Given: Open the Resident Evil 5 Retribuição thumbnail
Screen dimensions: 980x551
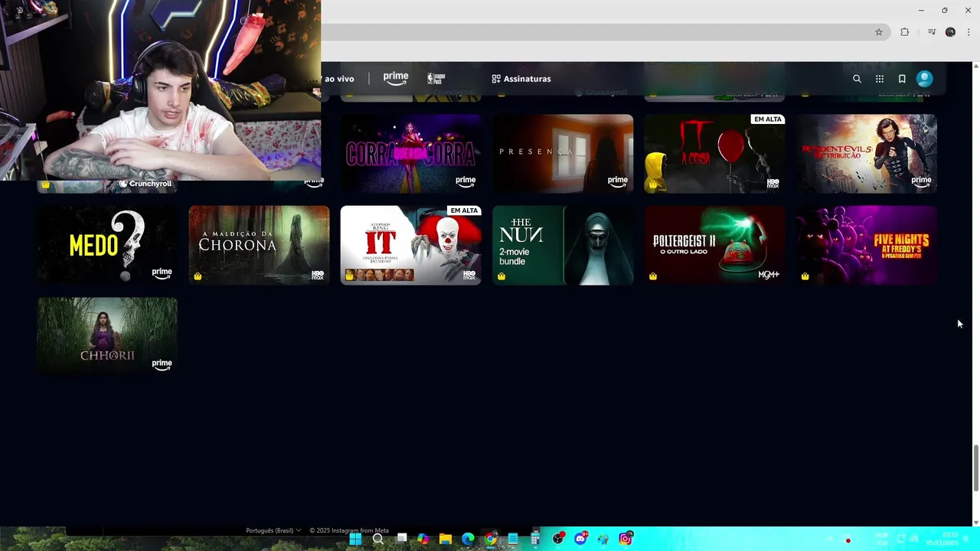Looking at the screenshot, I should point(867,153).
